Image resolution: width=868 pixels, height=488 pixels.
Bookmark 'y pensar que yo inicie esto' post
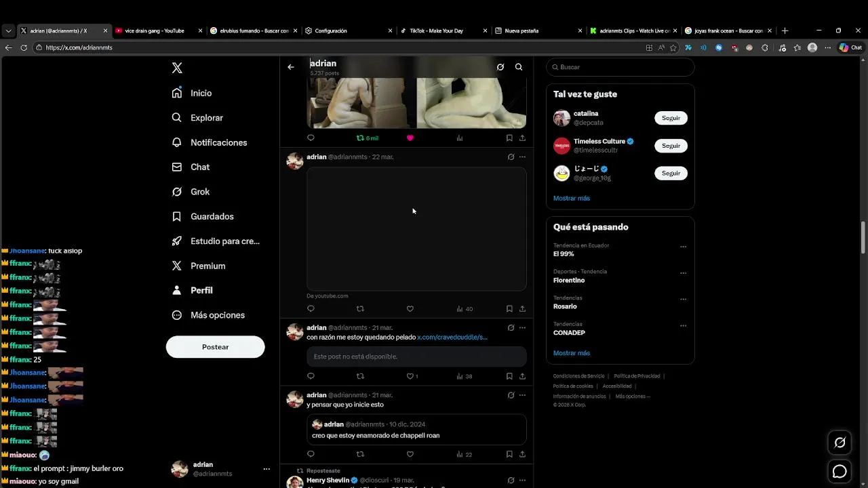pos(509,454)
